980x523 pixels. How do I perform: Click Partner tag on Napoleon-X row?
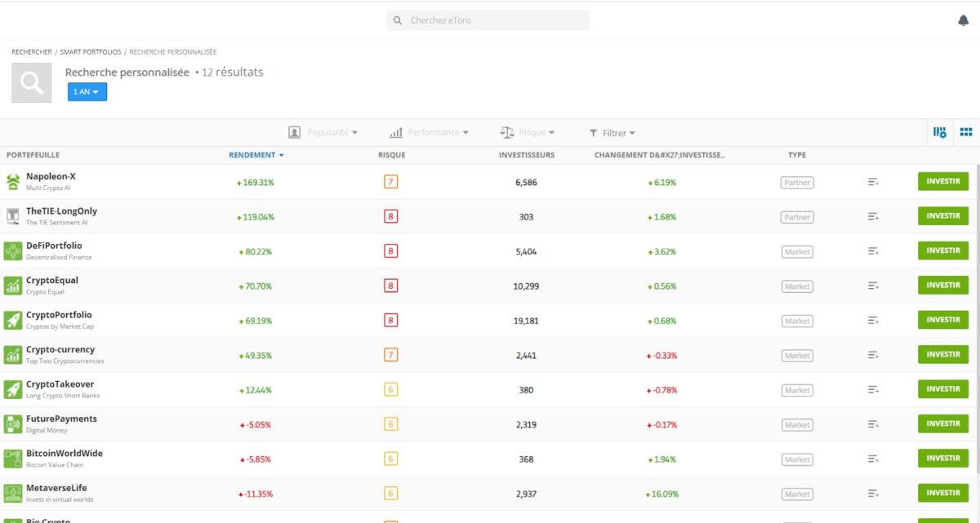797,183
